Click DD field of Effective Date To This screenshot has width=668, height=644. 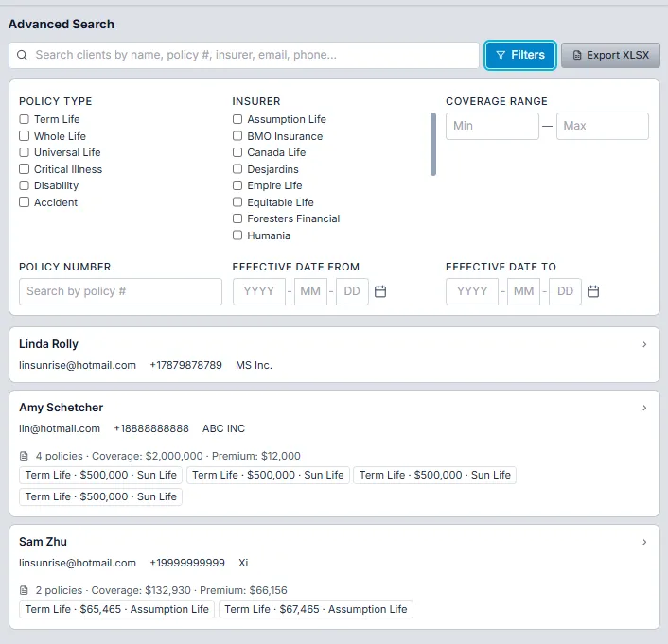[x=565, y=292]
